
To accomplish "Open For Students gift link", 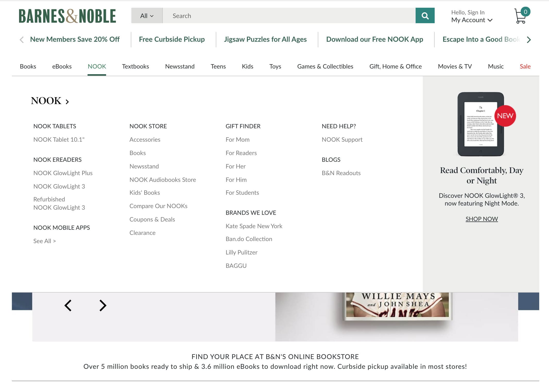I will coord(242,193).
